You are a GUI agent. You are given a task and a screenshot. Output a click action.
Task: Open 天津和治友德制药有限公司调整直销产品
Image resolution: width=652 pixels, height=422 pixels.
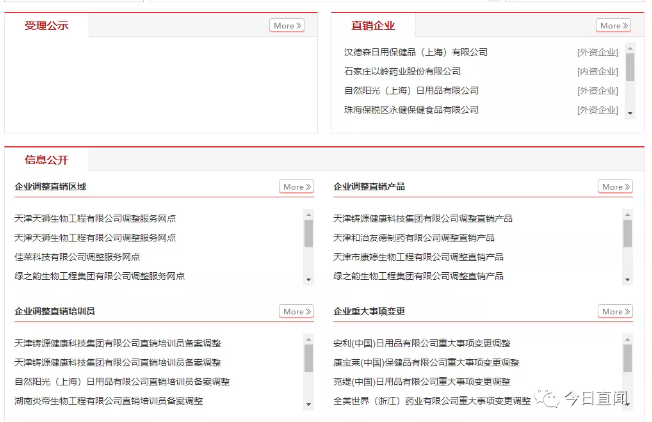coord(414,238)
